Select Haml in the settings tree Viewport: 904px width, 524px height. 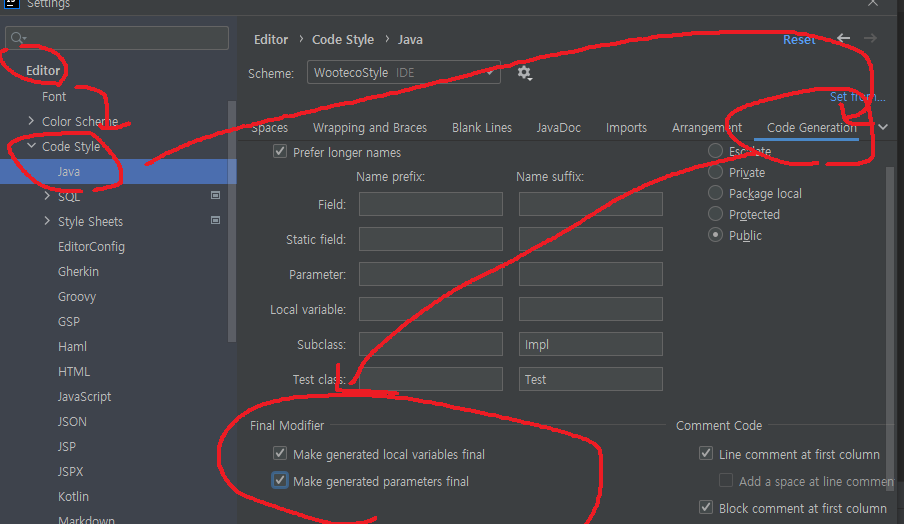click(72, 346)
